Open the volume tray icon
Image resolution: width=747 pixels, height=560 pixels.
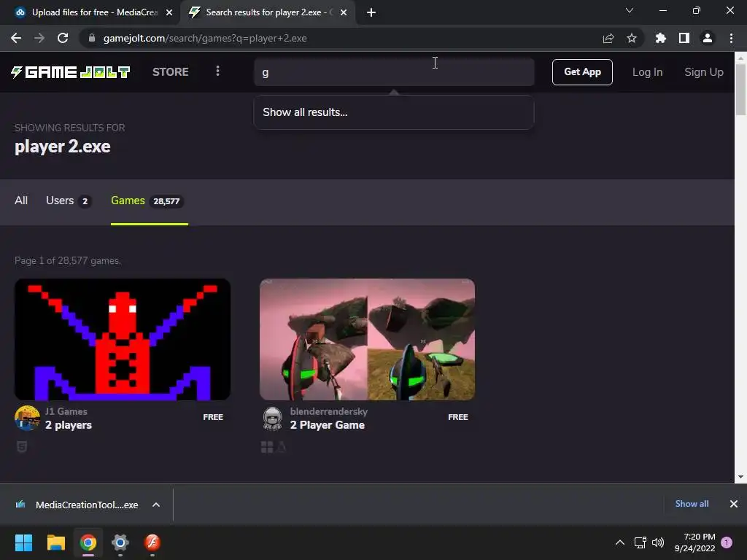(x=658, y=542)
